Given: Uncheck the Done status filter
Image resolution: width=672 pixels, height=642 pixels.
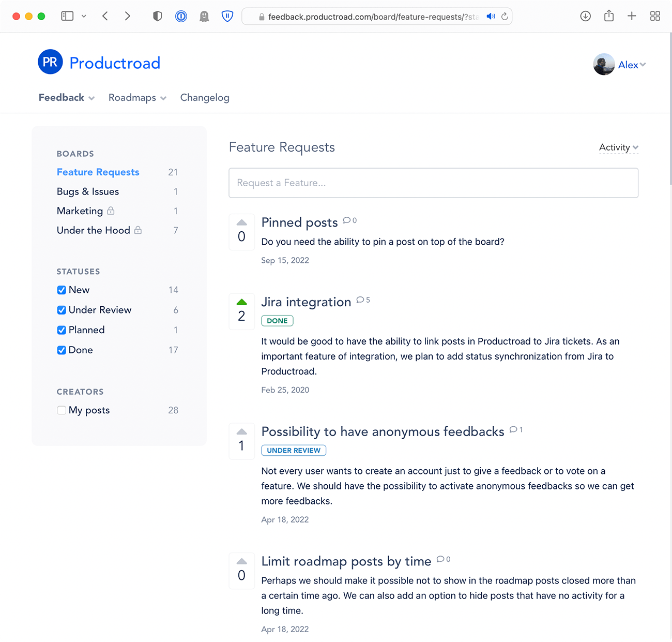Looking at the screenshot, I should click(62, 350).
